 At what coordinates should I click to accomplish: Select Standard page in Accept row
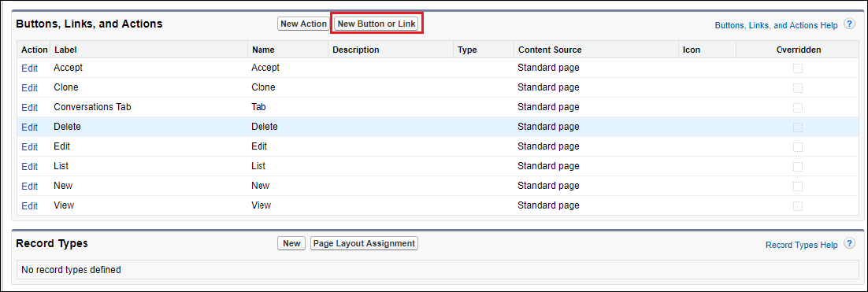coord(548,68)
